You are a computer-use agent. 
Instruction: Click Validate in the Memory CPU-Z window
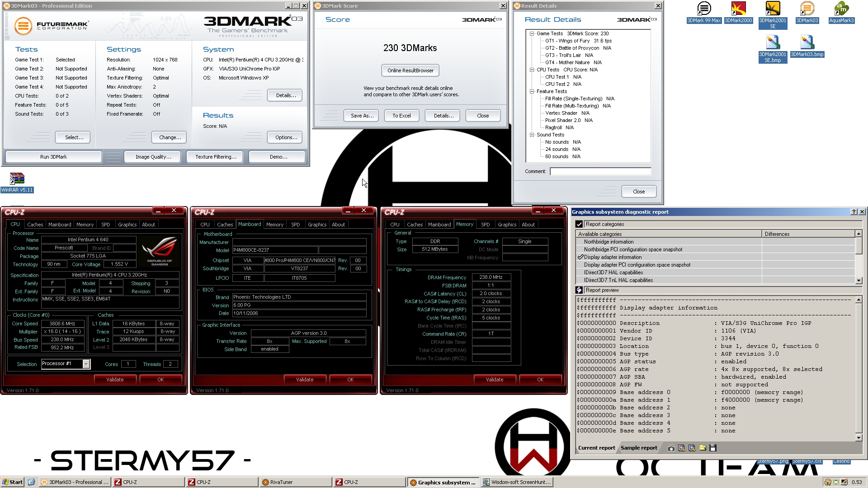(495, 380)
